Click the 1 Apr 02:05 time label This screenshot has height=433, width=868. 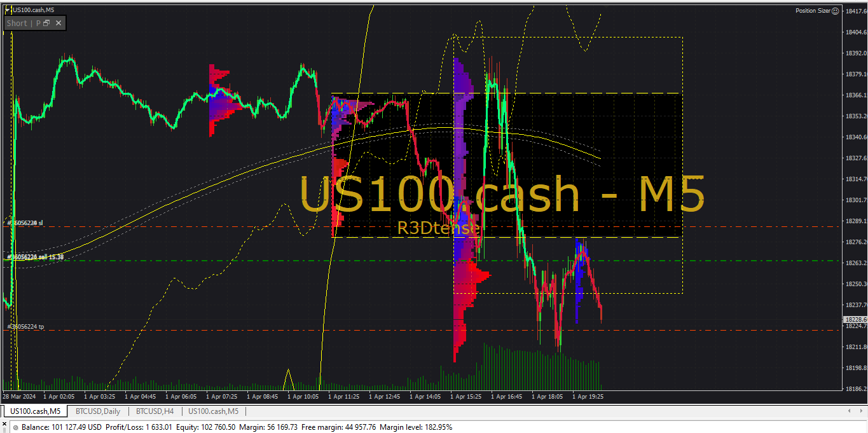click(59, 396)
